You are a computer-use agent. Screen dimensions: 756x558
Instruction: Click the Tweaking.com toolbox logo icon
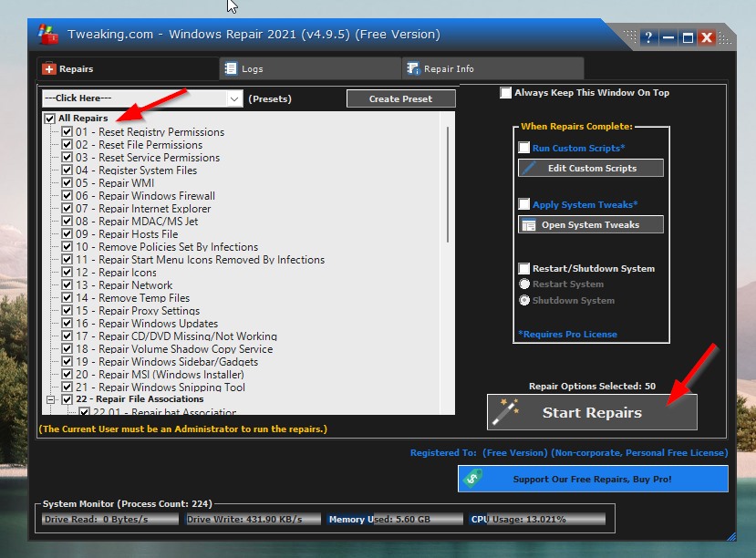(x=47, y=35)
